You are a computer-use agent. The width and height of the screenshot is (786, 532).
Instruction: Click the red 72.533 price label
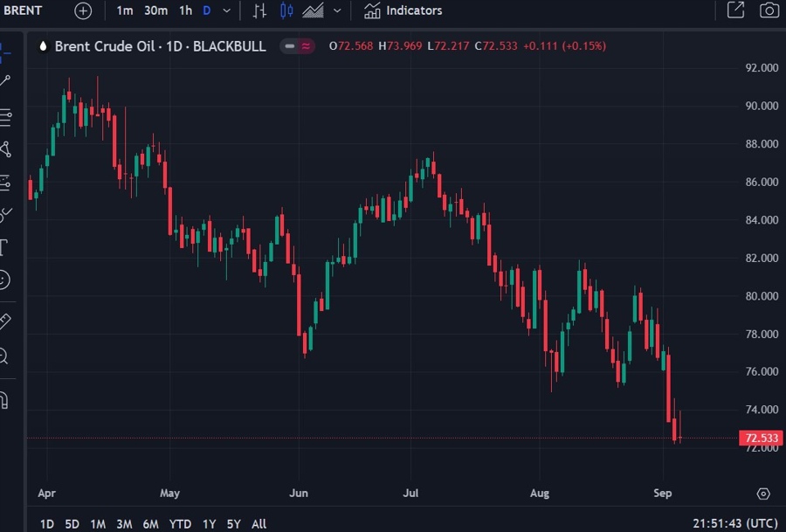pyautogui.click(x=759, y=438)
